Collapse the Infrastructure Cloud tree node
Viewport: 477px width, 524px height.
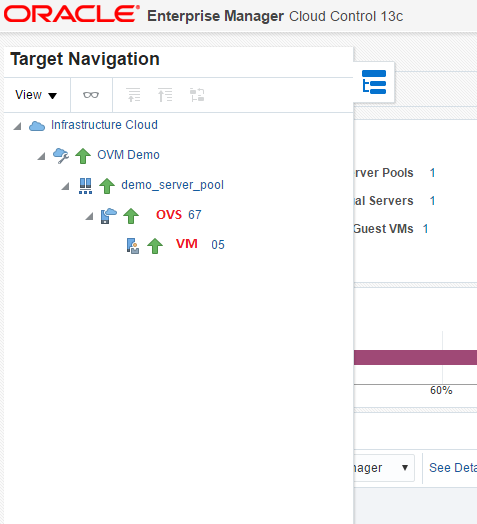coord(17,126)
